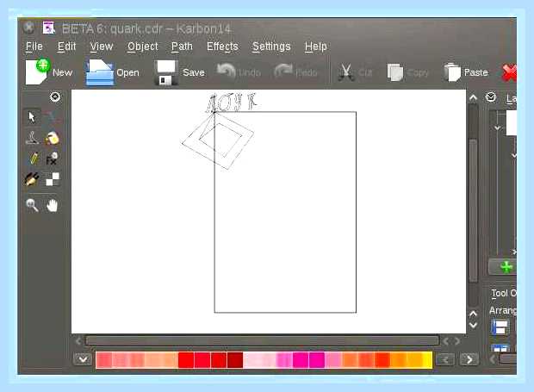This screenshot has height=392, width=534.
Task: Pick the darkest red color swatch
Action: point(235,360)
